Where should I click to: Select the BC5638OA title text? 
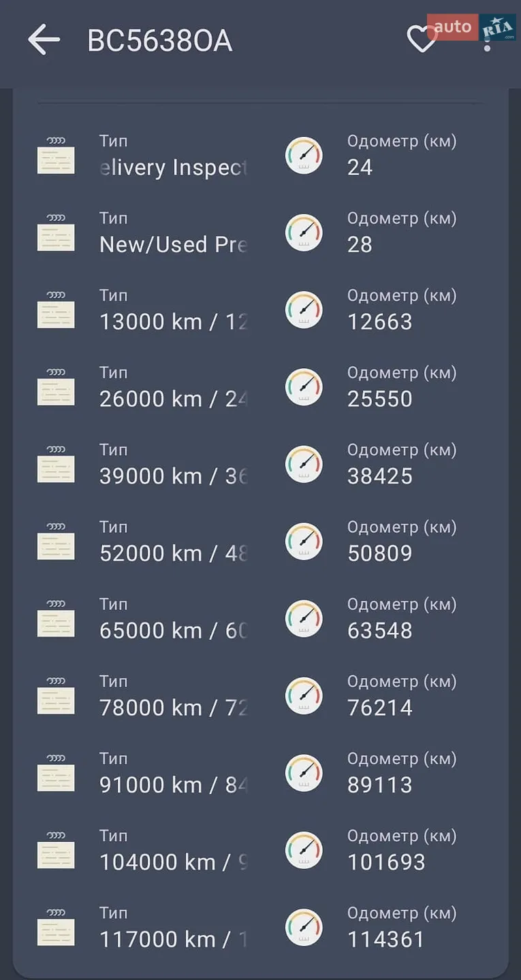(160, 41)
